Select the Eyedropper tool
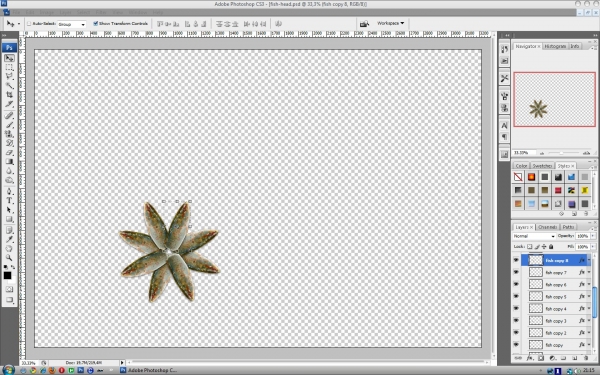 (9, 240)
